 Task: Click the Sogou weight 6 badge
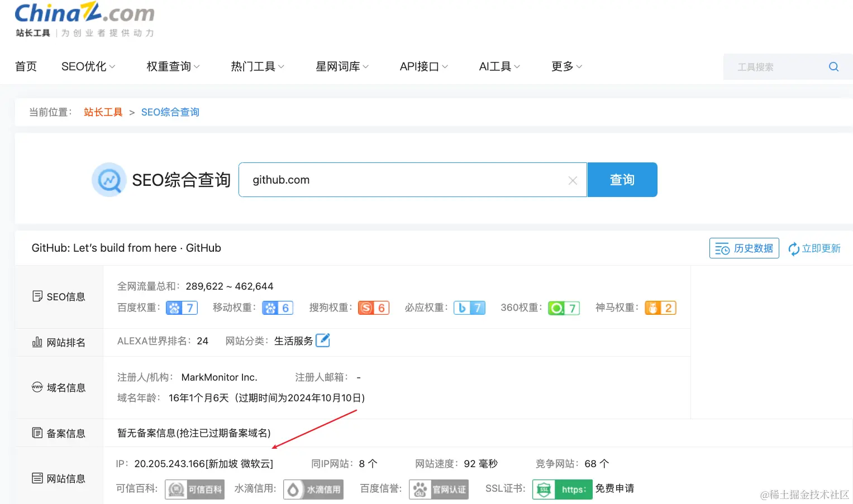tap(374, 308)
